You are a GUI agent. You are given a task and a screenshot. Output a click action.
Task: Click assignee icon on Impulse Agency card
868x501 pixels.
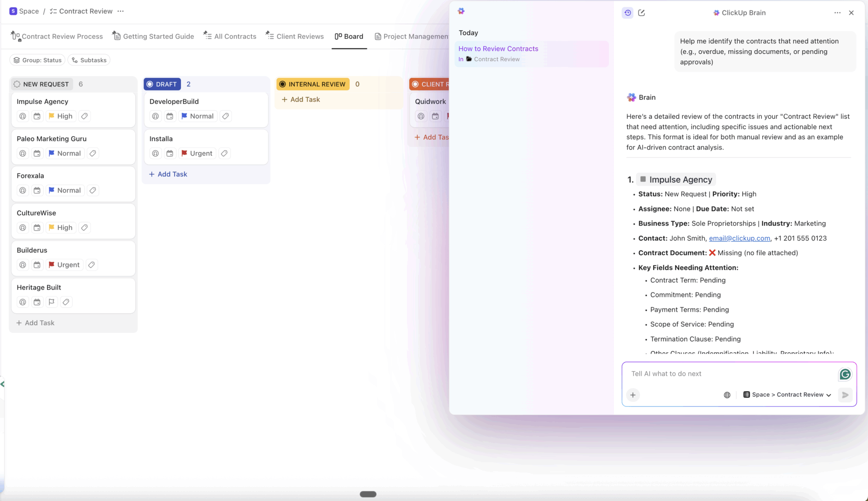tap(23, 116)
